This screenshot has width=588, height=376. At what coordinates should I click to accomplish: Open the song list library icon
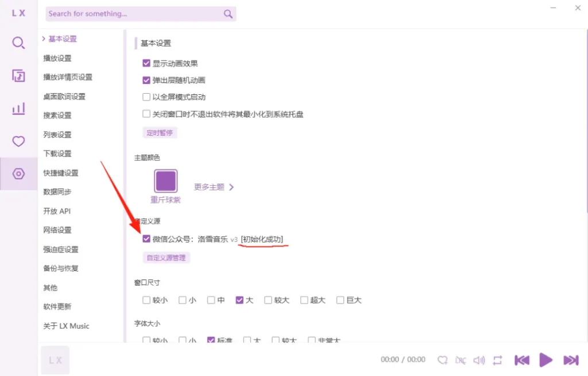(x=18, y=76)
